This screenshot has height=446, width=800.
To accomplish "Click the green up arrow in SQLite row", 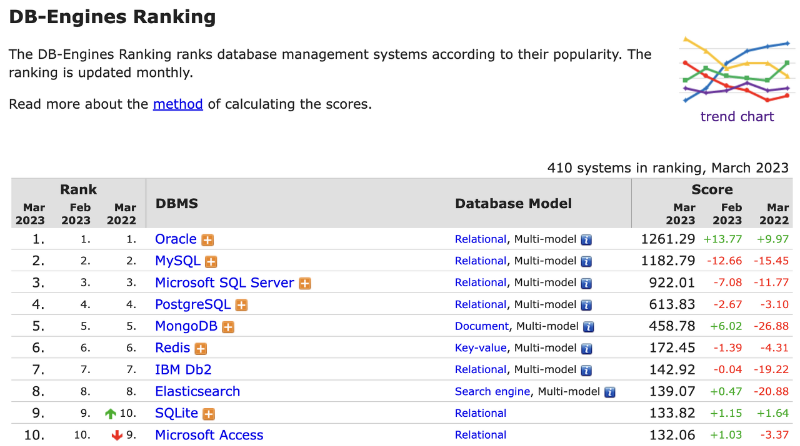I will click(110, 413).
